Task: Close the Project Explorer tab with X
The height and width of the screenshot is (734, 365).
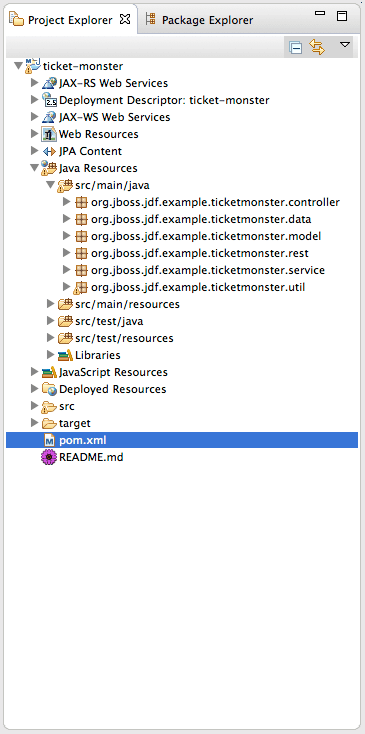Action: (125, 19)
